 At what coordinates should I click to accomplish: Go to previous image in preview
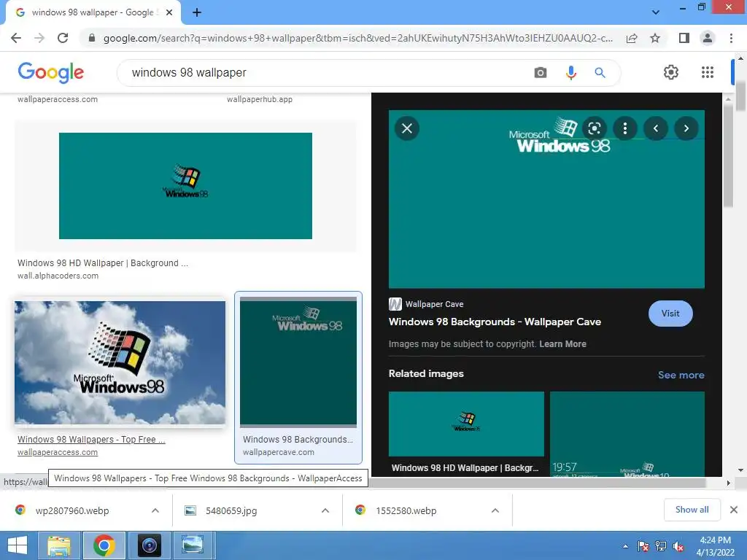coord(656,128)
